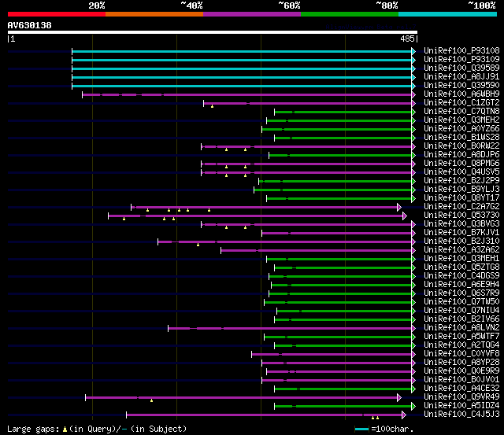Click UniRef100_B2IV66 name

(x=461, y=319)
